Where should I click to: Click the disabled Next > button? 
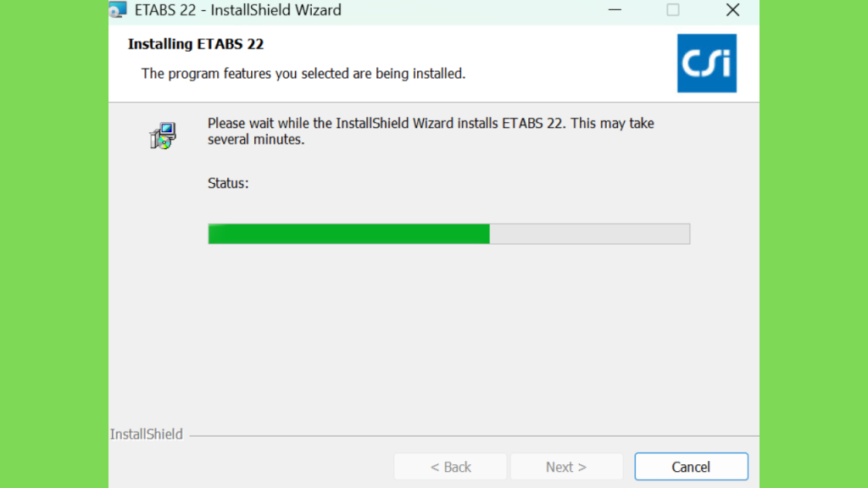coord(566,467)
